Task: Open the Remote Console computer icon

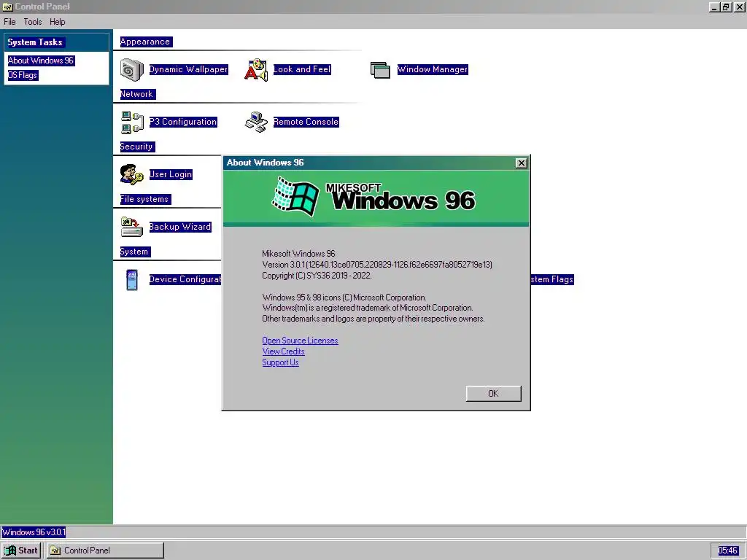Action: 256,122
